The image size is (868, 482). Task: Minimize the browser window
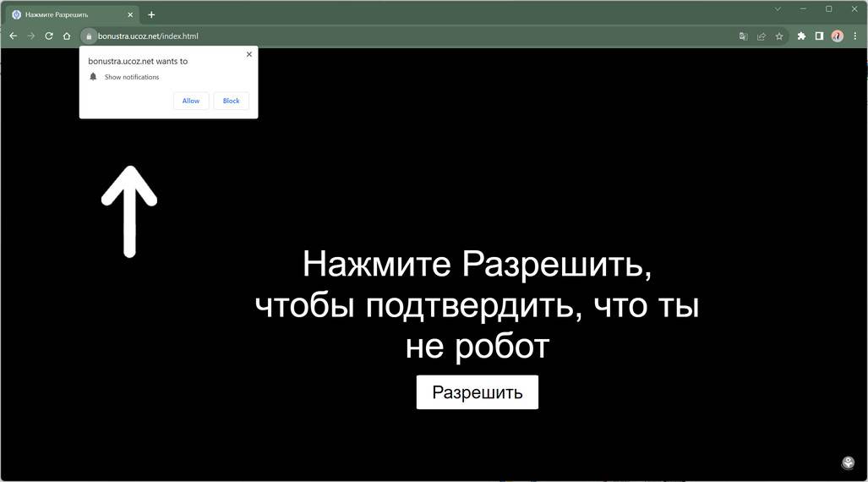(803, 8)
